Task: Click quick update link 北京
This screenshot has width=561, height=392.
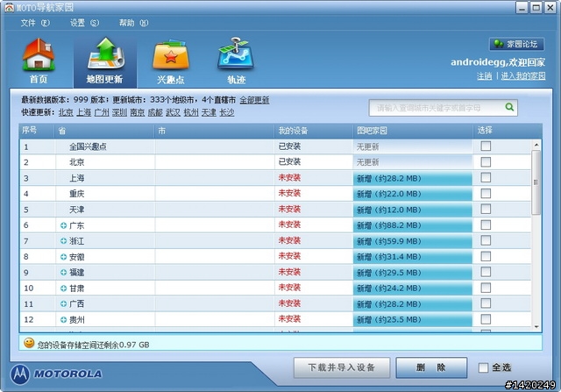Action: 66,112
